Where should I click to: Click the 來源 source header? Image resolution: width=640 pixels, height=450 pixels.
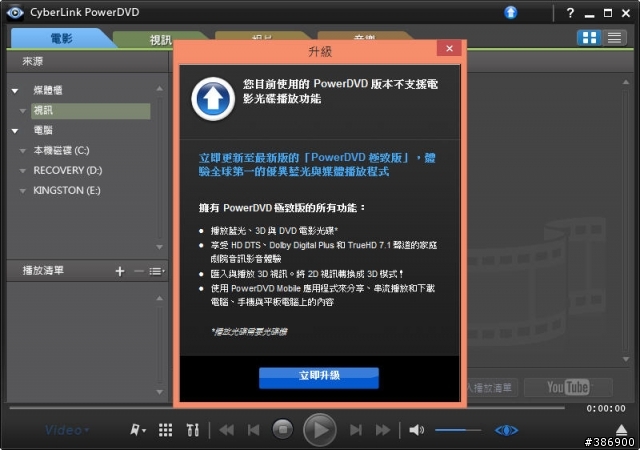pyautogui.click(x=33, y=62)
